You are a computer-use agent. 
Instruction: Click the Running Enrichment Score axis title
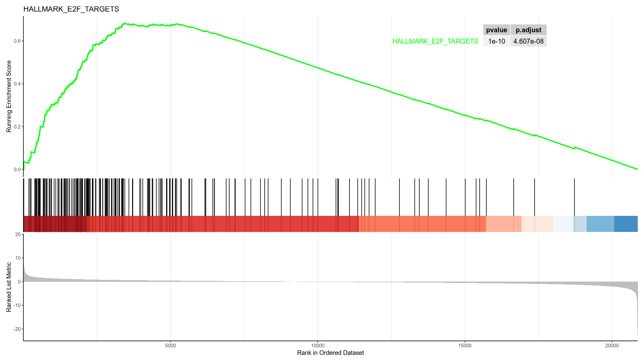(9, 96)
